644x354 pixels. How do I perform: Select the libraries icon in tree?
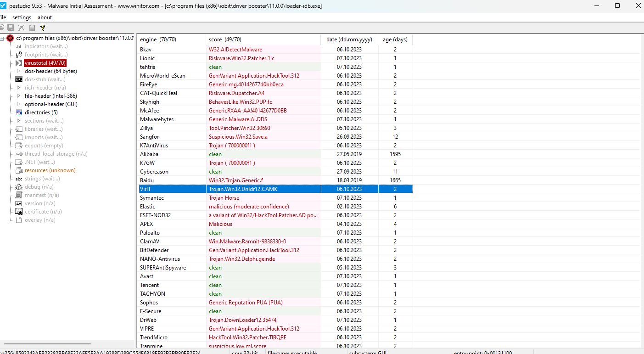click(x=19, y=129)
